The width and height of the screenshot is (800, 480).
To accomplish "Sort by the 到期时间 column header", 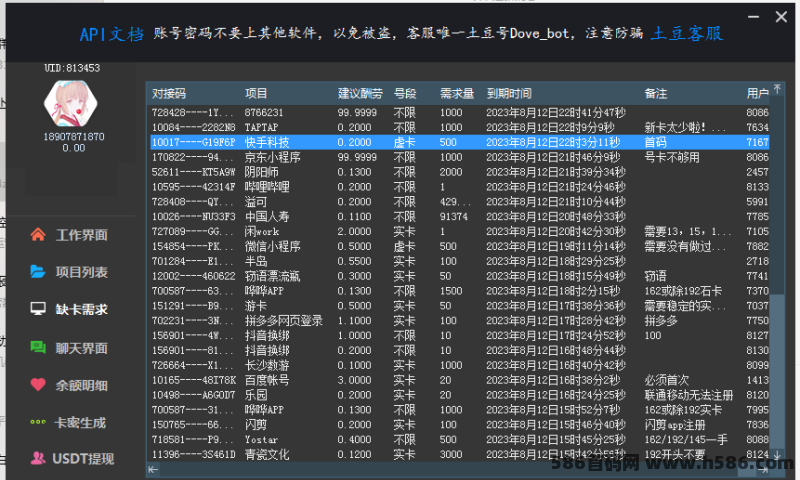I will (x=509, y=93).
